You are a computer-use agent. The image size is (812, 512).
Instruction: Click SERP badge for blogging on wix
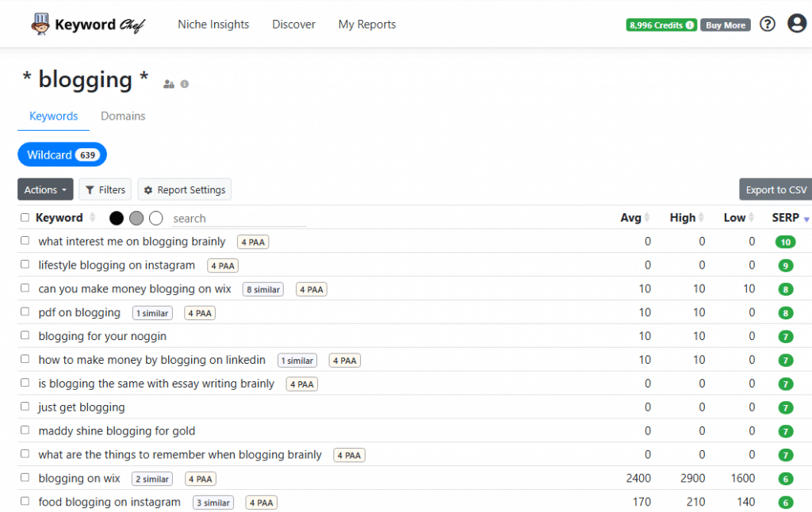[x=786, y=479]
